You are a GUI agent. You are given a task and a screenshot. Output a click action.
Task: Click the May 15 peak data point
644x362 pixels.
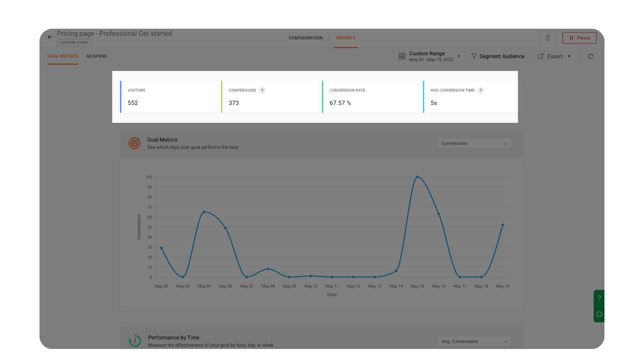coord(417,177)
